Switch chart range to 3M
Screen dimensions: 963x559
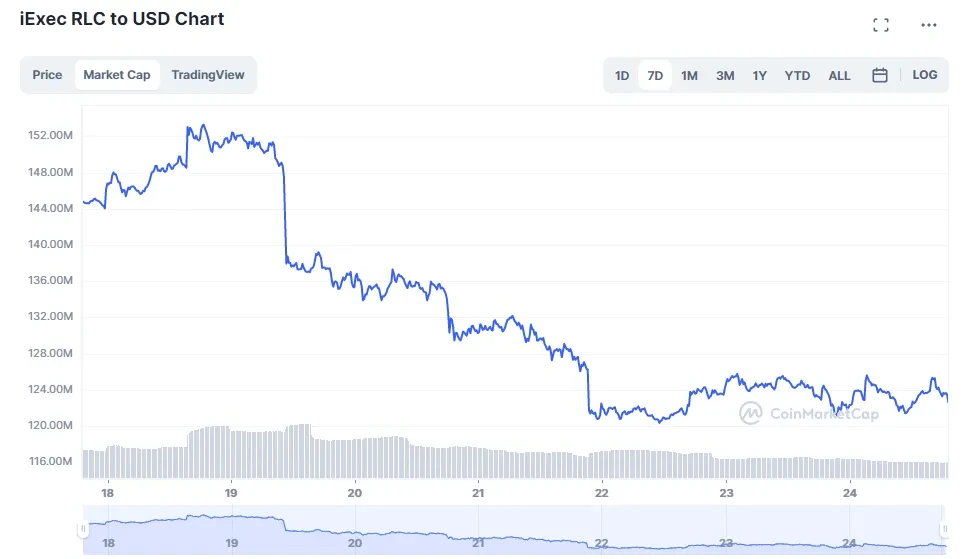coord(725,75)
